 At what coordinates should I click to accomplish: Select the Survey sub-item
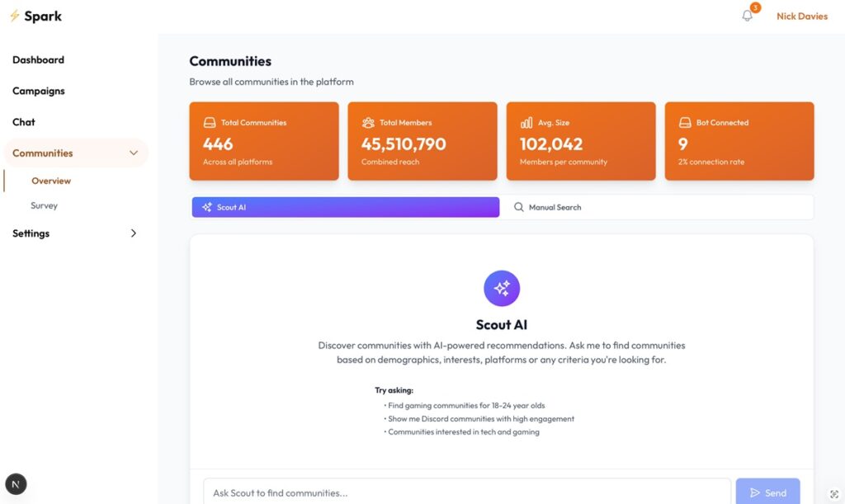pyautogui.click(x=45, y=205)
